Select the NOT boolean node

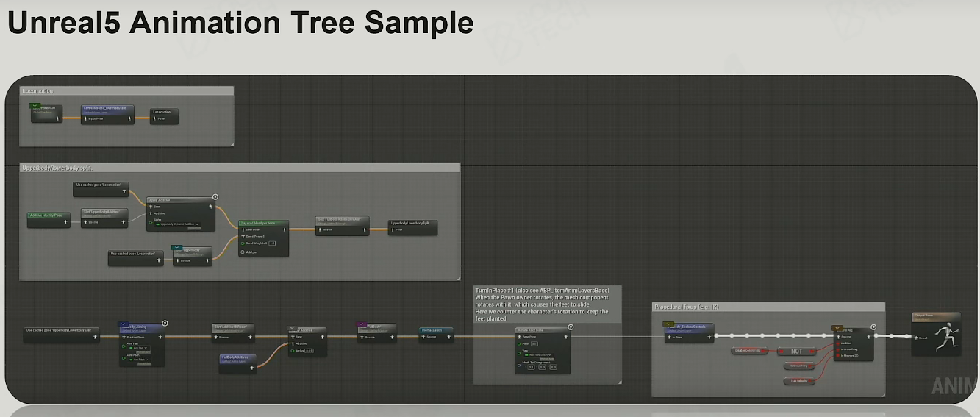pos(797,351)
